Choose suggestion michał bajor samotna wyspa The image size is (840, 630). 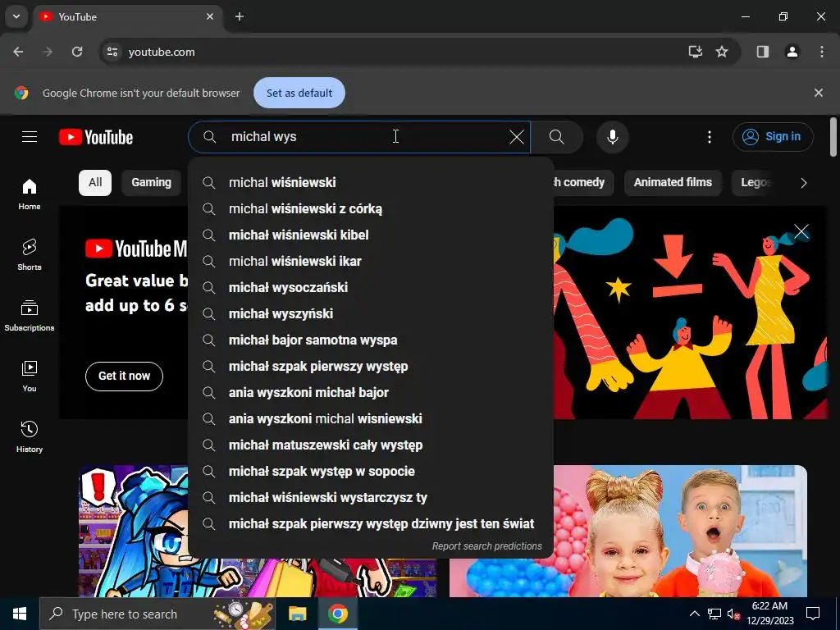371,340
